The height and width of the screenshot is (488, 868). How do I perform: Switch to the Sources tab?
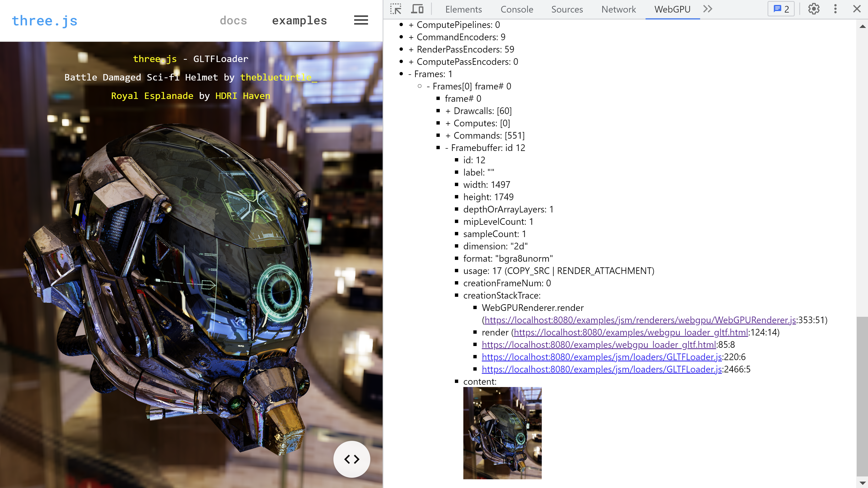567,9
